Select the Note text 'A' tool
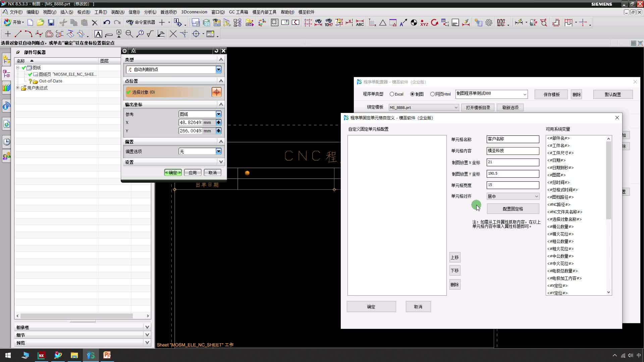 tap(98, 34)
